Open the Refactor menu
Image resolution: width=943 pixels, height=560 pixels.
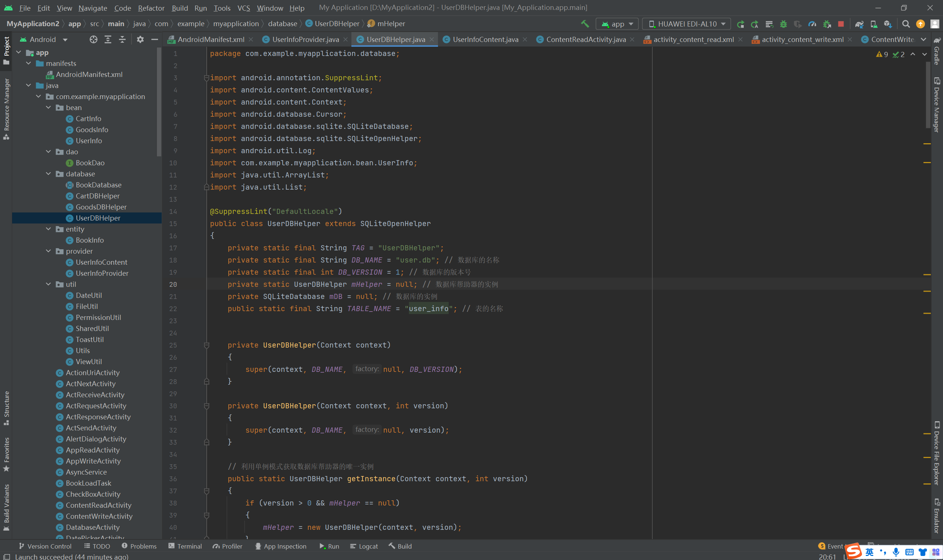click(x=151, y=8)
